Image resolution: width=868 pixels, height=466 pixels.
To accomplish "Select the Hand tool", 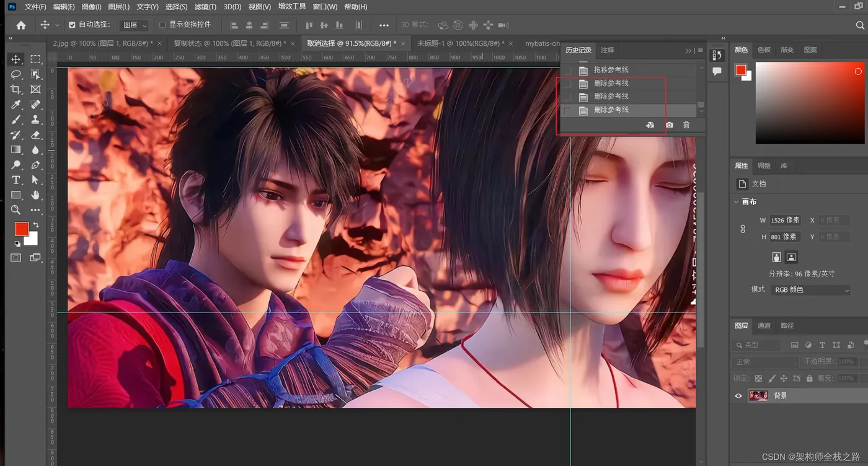I will pos(35,195).
